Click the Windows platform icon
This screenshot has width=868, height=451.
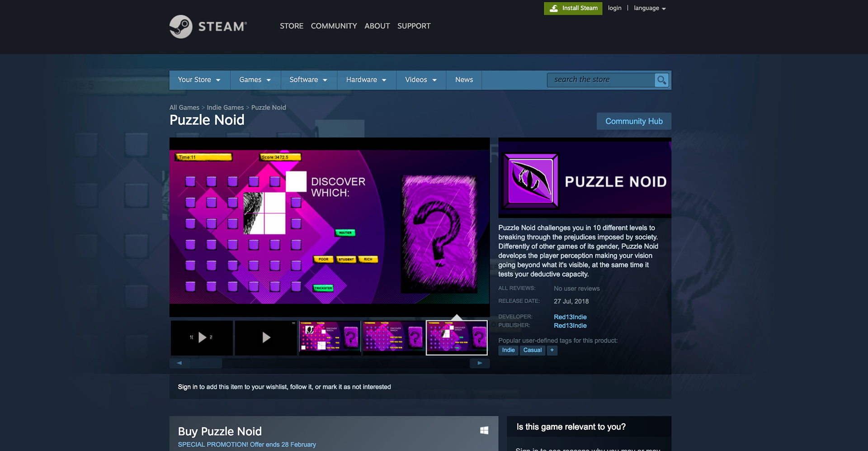[x=484, y=430]
